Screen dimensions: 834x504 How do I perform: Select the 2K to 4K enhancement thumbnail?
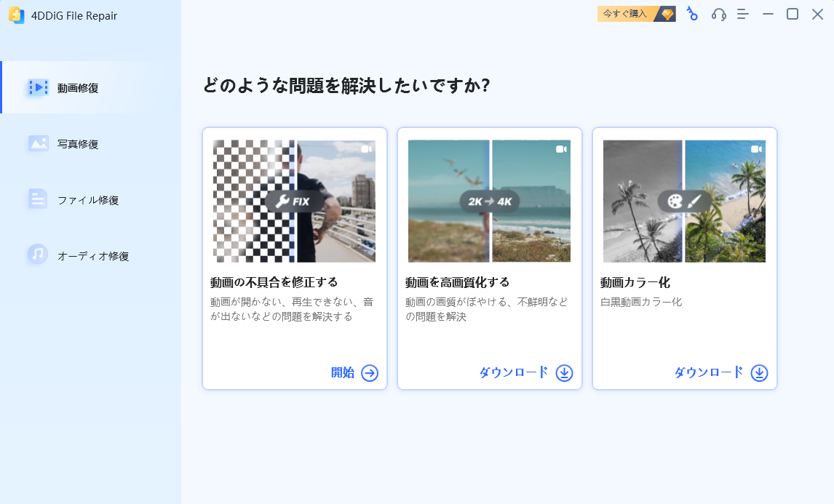tap(489, 201)
